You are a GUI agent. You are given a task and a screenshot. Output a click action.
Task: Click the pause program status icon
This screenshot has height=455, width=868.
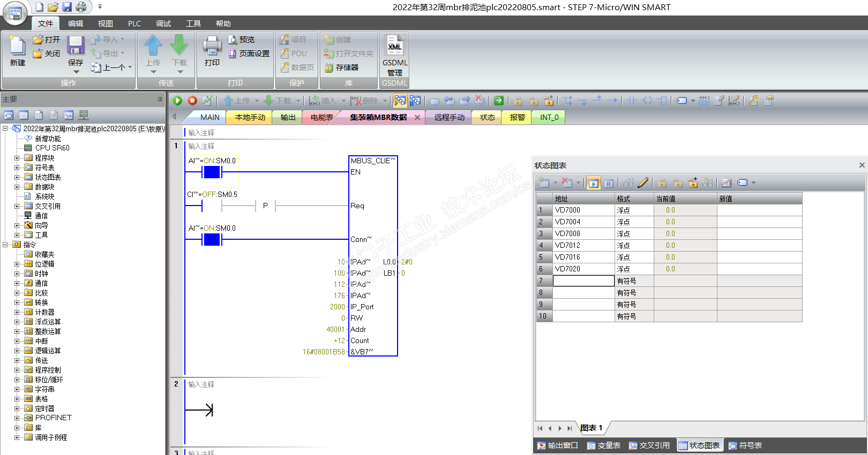tap(415, 101)
